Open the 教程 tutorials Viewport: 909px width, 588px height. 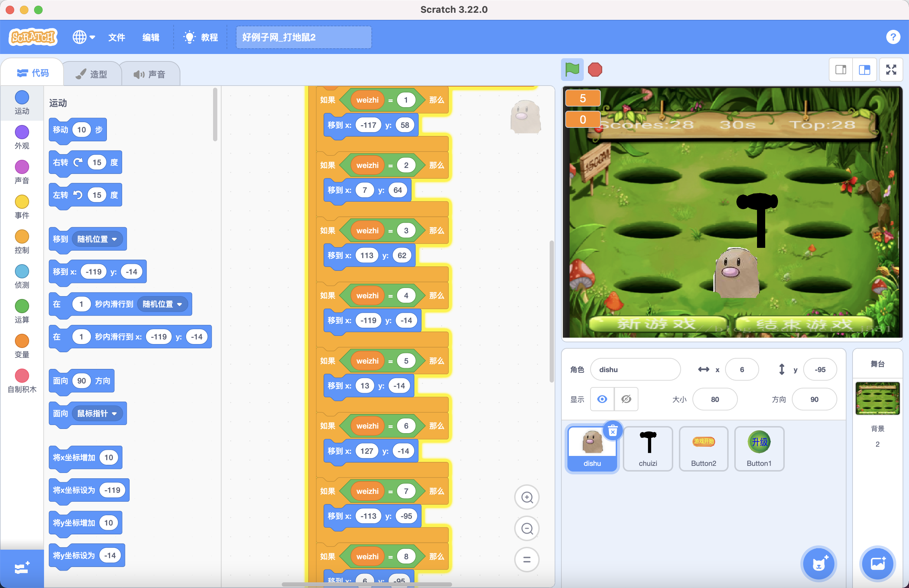201,37
